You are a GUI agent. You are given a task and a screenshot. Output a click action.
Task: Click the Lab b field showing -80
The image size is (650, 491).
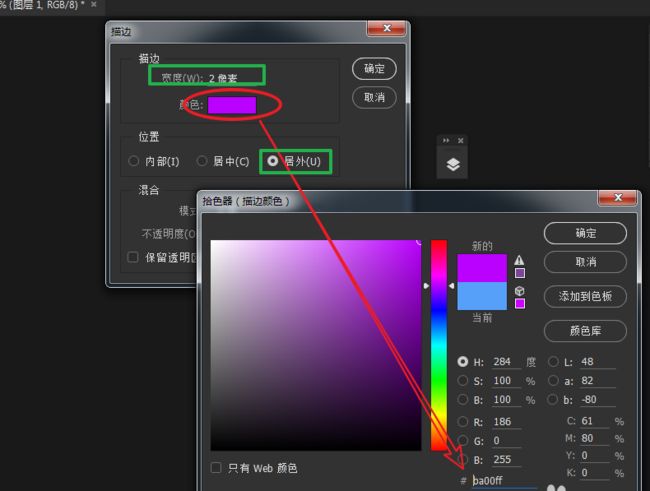(x=597, y=400)
